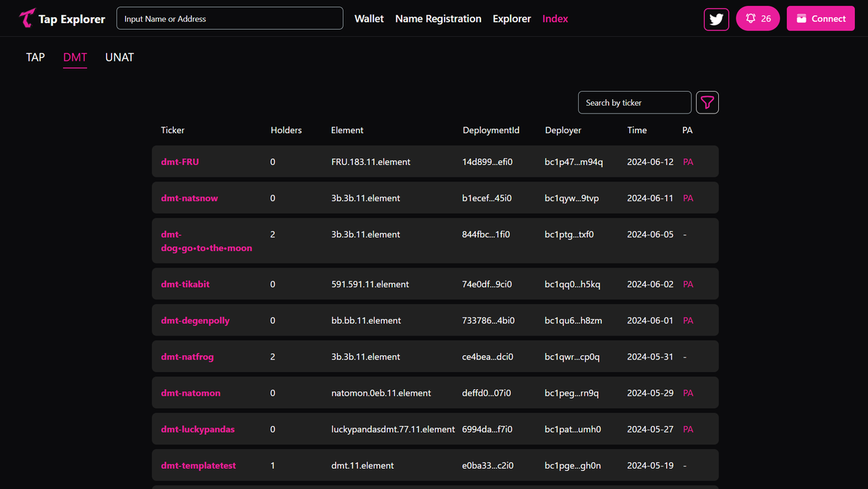This screenshot has height=489, width=868.
Task: Click PA link in dmt-tikabit row
Action: [x=688, y=284]
